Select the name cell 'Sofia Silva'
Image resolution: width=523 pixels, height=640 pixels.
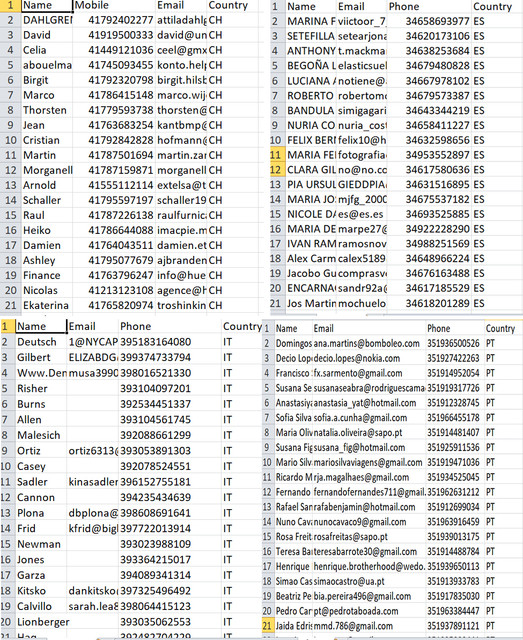(293, 418)
